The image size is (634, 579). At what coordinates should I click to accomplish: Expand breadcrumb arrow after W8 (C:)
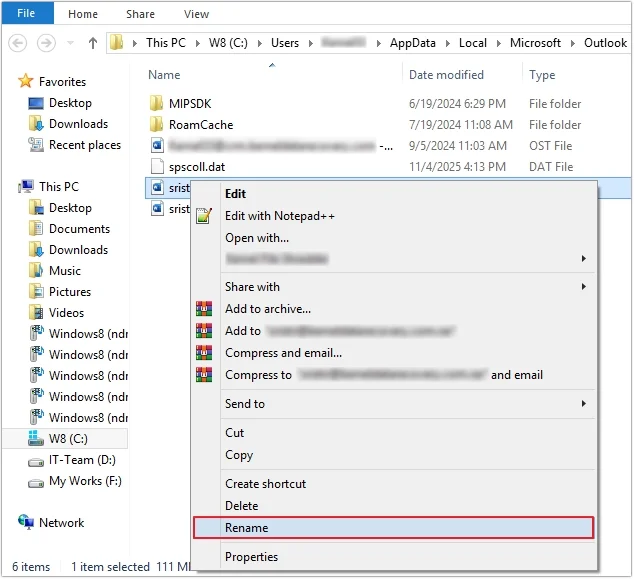pos(260,43)
